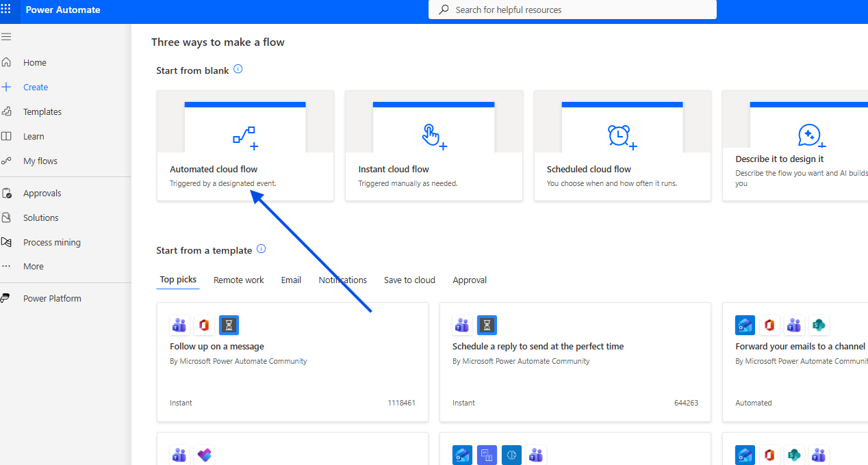The height and width of the screenshot is (465, 868).
Task: Open the Approval template tab
Action: (x=470, y=280)
